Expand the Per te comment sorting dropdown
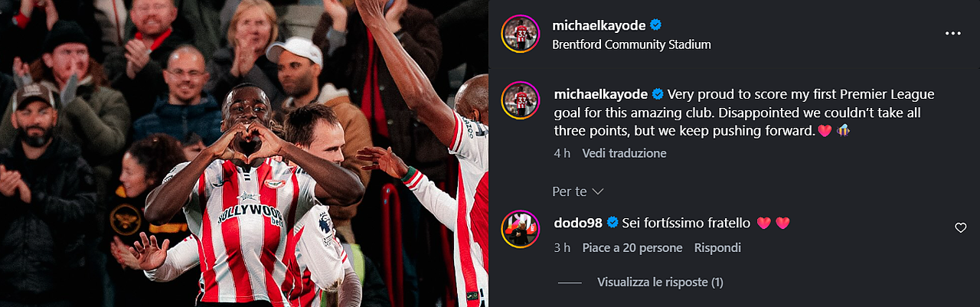This screenshot has width=980, height=307. tap(578, 191)
